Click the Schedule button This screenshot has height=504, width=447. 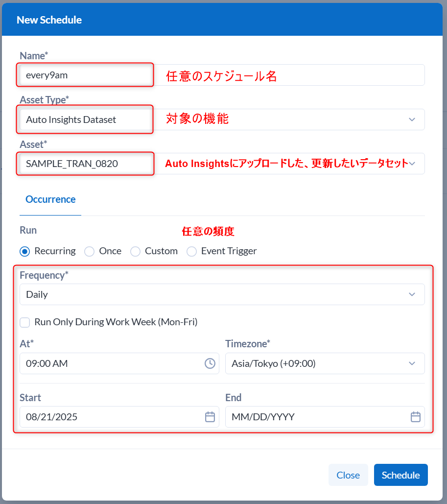(400, 475)
